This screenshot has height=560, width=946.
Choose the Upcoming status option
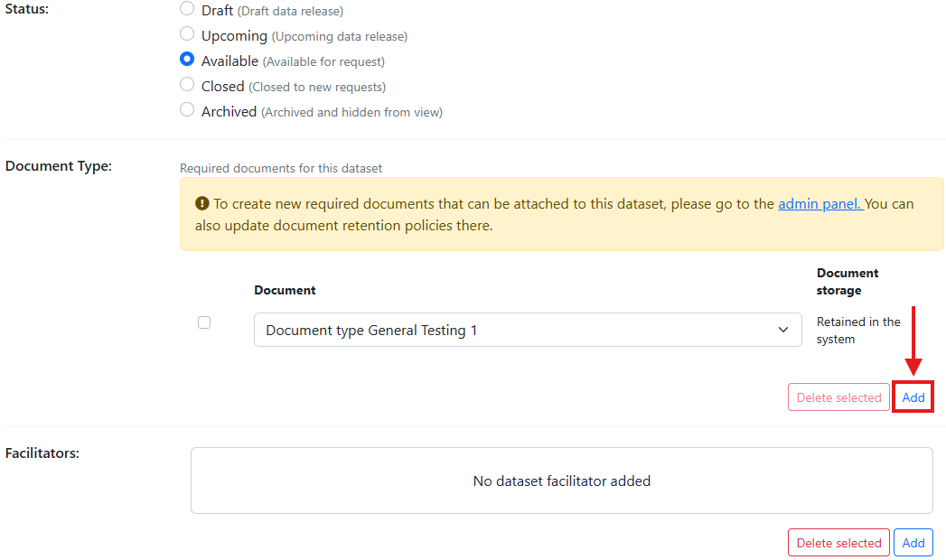pos(187,34)
